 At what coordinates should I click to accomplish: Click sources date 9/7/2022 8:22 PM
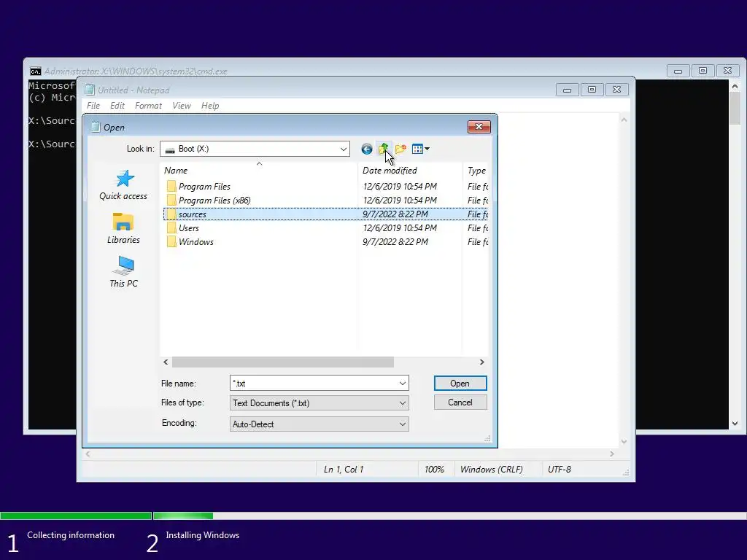[395, 214]
